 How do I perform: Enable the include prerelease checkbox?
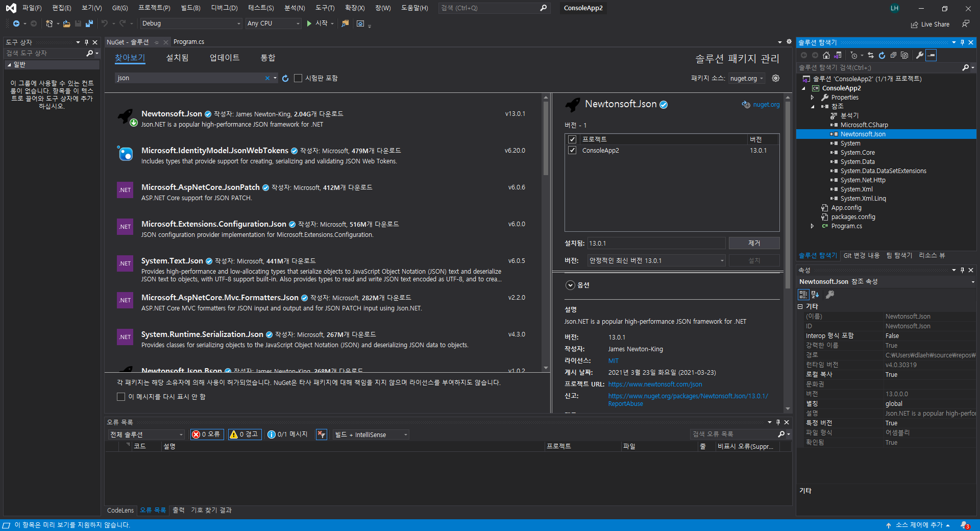click(x=298, y=78)
